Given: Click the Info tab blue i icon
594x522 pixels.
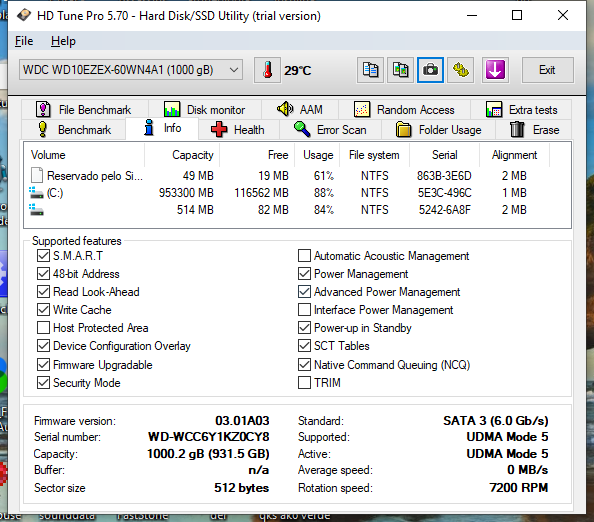Looking at the screenshot, I should [149, 128].
